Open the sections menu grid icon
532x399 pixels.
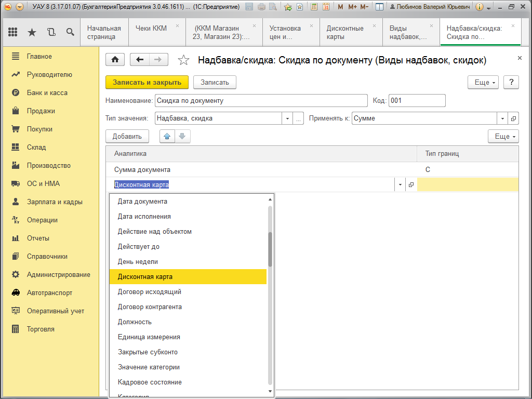(x=13, y=32)
